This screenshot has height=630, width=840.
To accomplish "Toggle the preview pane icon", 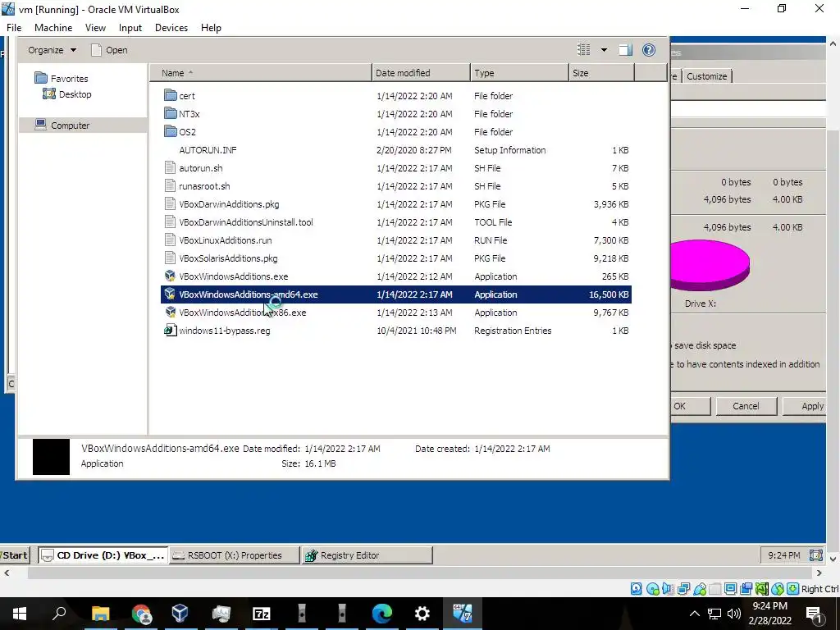I will [626, 50].
